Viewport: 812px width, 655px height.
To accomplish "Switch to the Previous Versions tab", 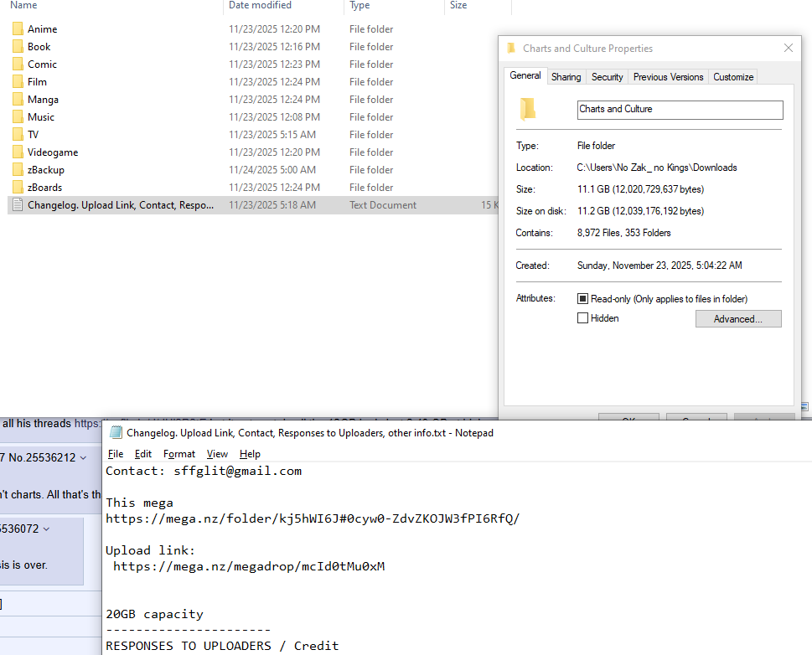I will pyautogui.click(x=668, y=76).
